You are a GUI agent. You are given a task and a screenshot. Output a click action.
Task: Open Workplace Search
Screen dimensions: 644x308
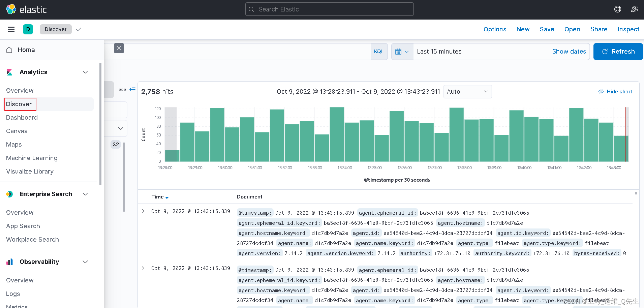coord(32,240)
